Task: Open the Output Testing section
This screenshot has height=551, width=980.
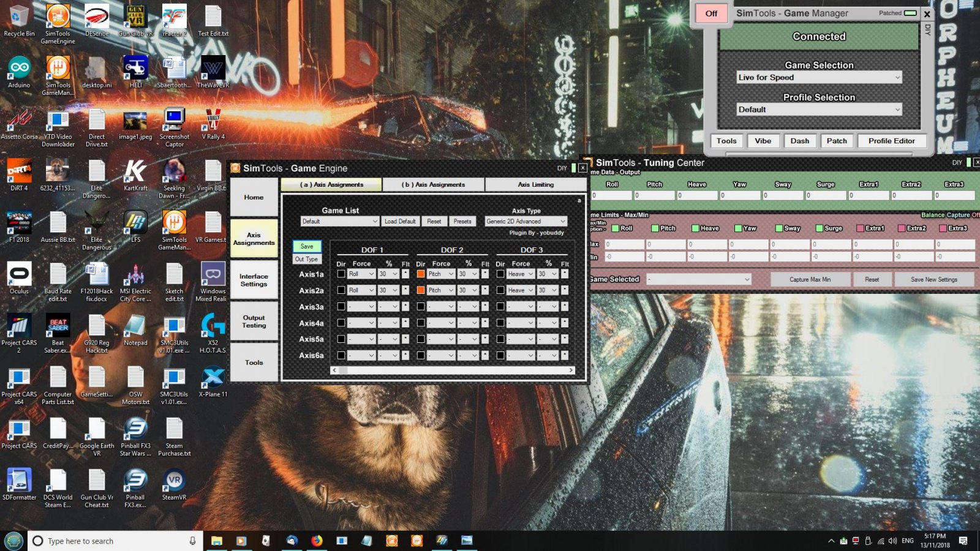Action: (254, 321)
